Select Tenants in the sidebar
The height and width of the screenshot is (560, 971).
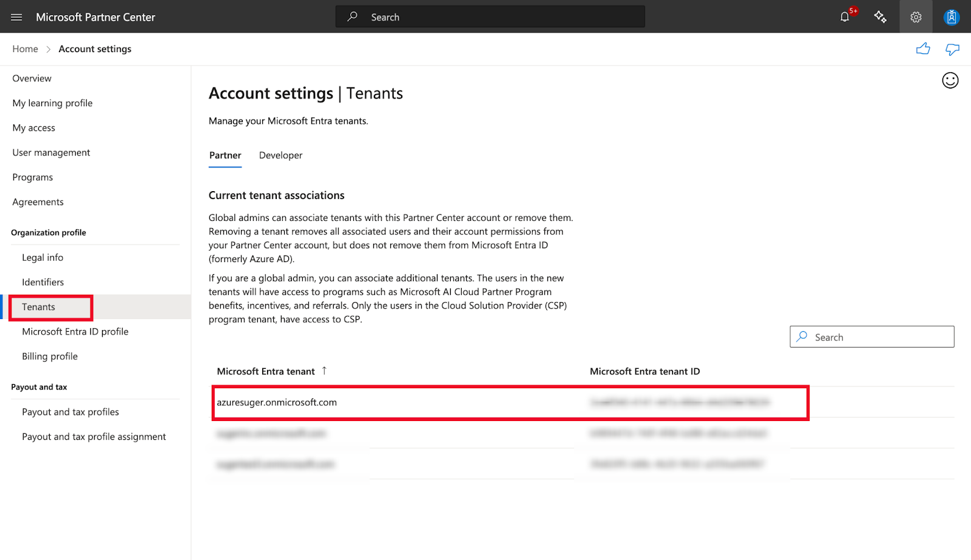[38, 307]
